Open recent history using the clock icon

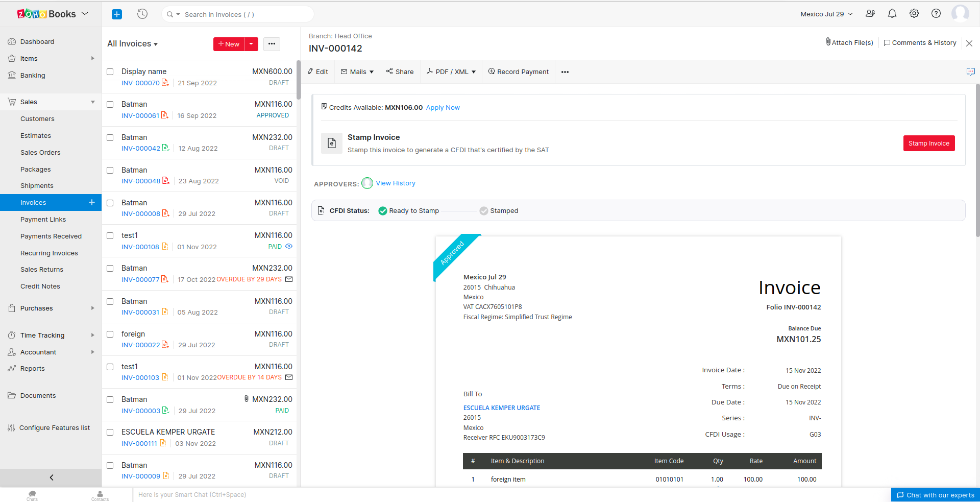(x=142, y=14)
